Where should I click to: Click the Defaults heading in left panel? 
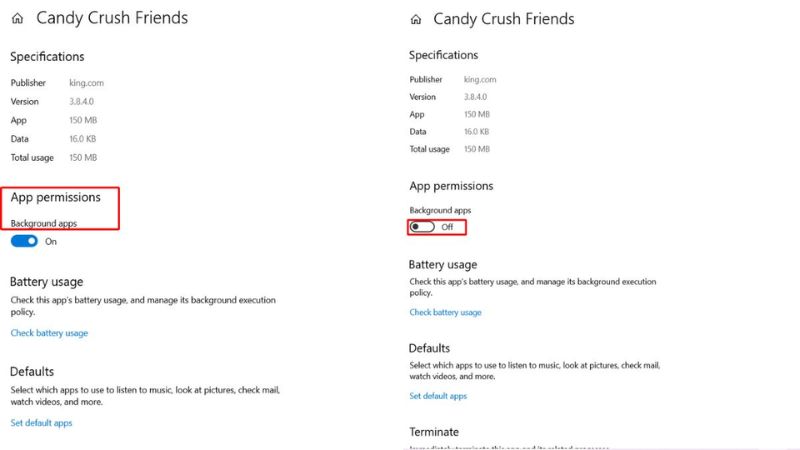[32, 371]
